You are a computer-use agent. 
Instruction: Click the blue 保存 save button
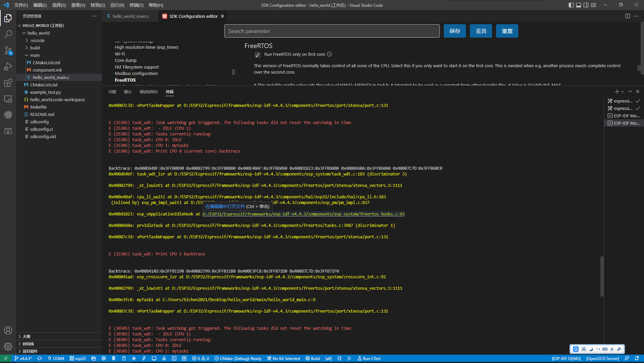(x=455, y=31)
